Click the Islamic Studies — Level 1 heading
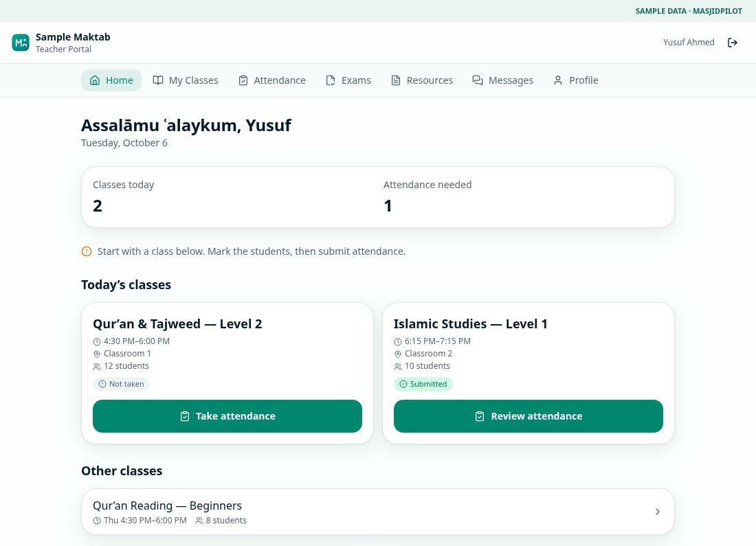This screenshot has width=756, height=546. point(471,324)
